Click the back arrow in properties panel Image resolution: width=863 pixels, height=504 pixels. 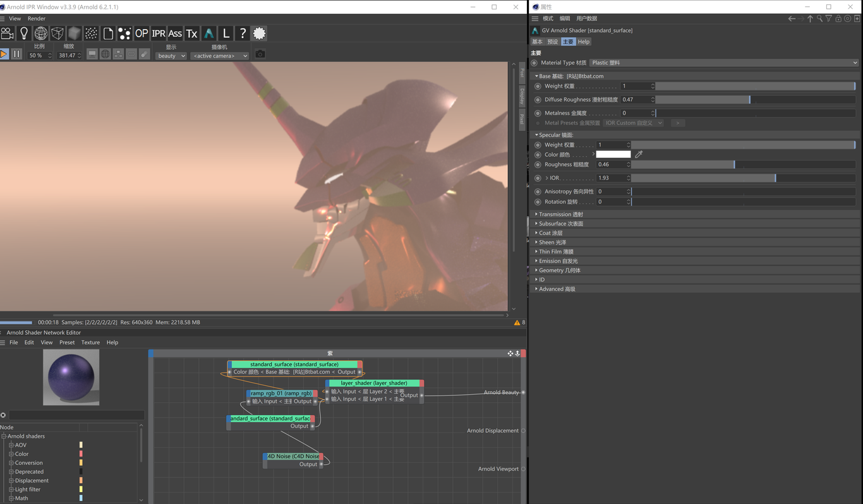(792, 18)
